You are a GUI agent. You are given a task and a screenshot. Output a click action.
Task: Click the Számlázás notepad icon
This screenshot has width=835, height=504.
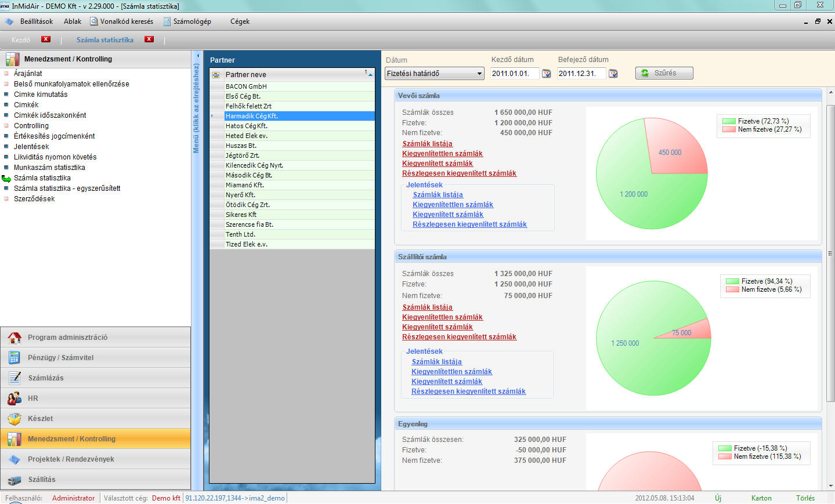[15, 378]
